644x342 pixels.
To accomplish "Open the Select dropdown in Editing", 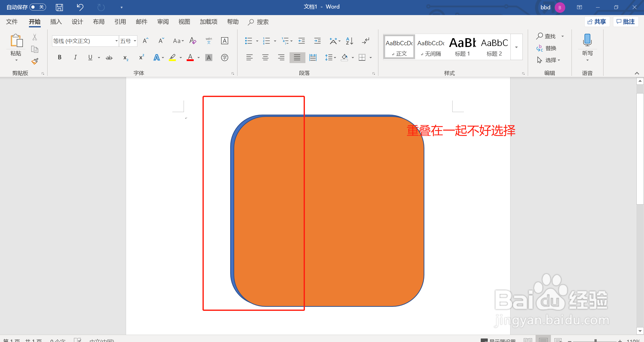I will coord(548,60).
